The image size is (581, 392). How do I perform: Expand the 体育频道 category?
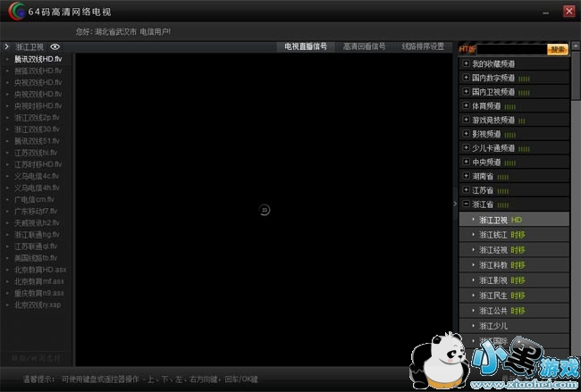466,105
